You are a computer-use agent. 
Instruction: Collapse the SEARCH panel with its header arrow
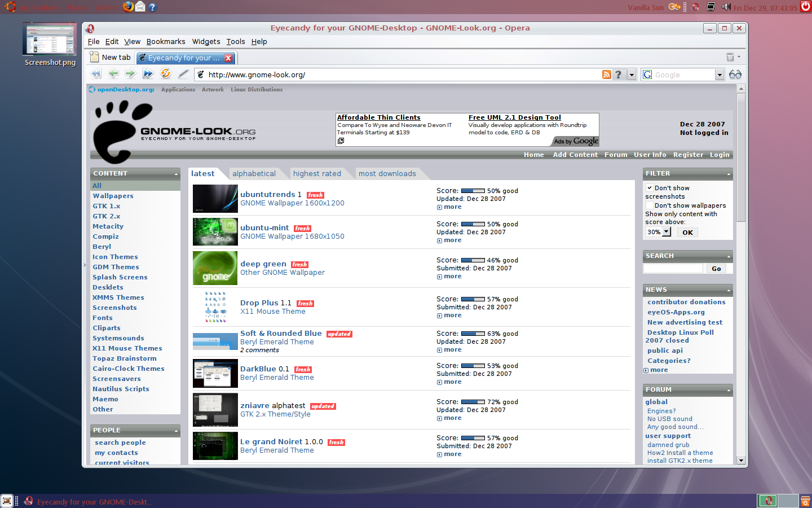pos(729,256)
